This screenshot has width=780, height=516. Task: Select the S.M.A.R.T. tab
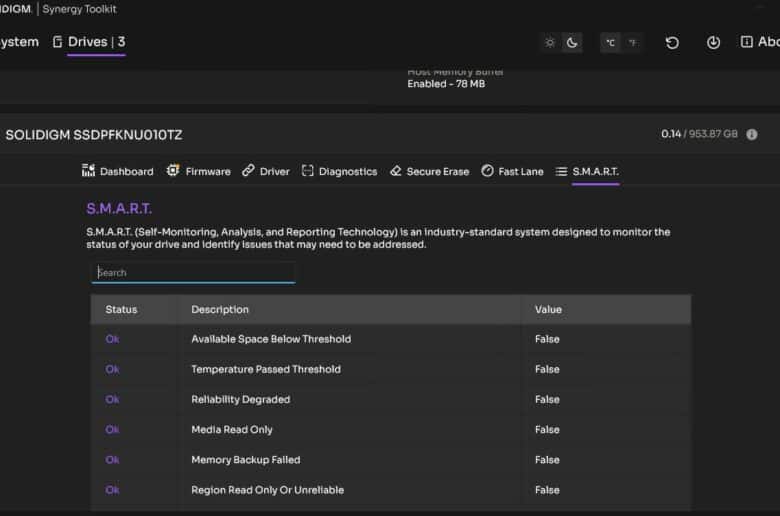[x=587, y=171]
